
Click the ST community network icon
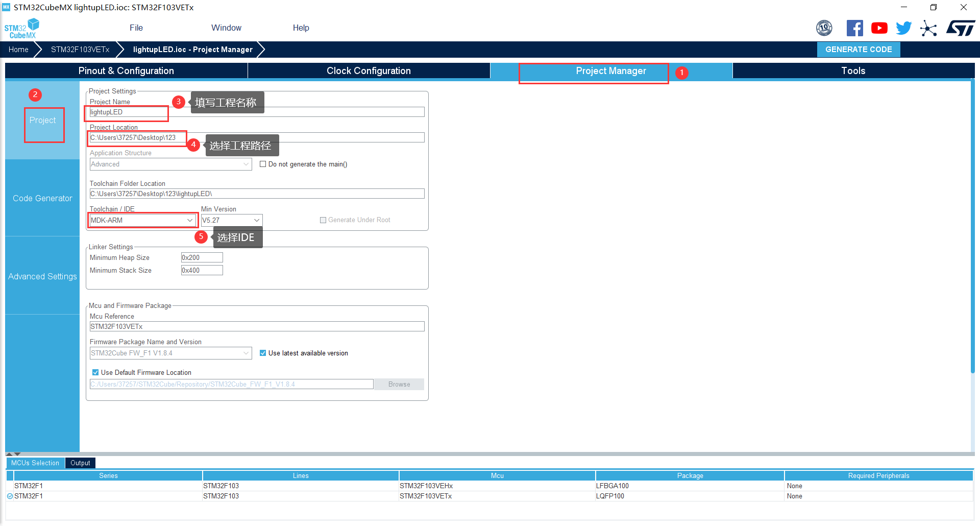click(928, 28)
